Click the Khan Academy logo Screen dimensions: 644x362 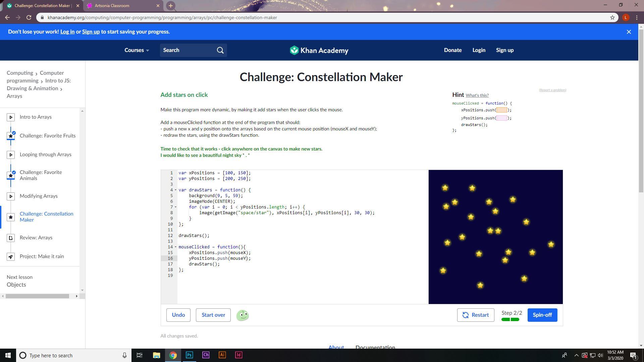(319, 50)
